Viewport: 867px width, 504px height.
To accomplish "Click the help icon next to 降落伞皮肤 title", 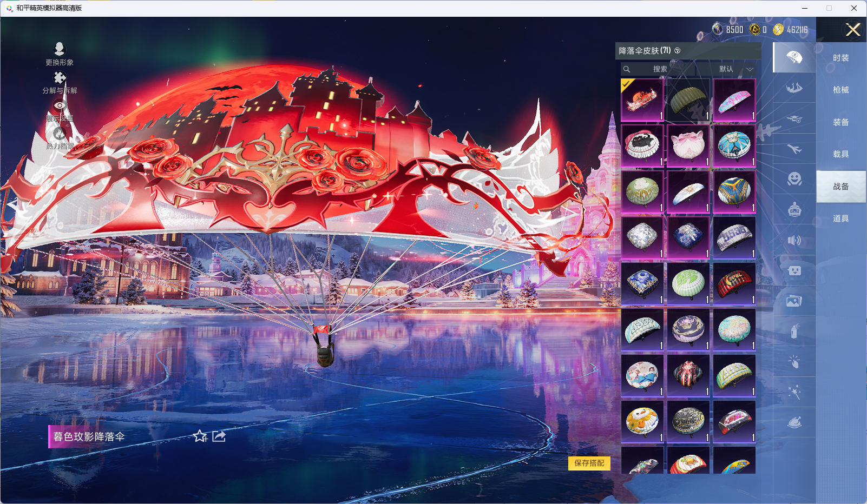I will (678, 51).
